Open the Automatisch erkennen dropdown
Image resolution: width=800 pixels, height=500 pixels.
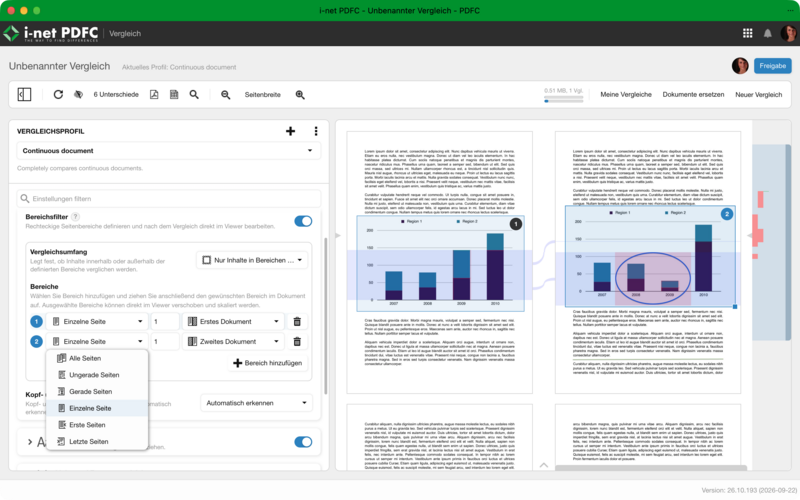[256, 403]
